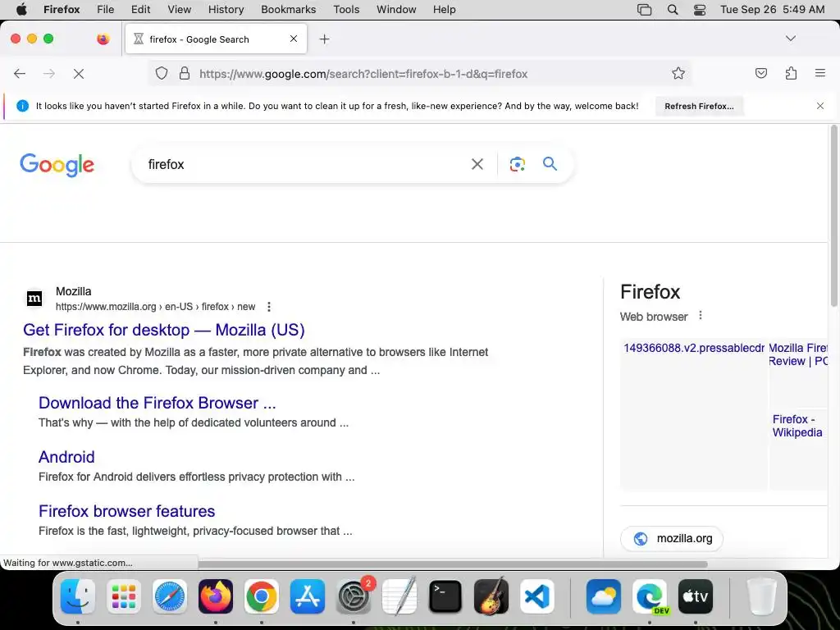Open Microsoft Edge Dev from the Dock
This screenshot has width=840, height=630.
pyautogui.click(x=650, y=596)
